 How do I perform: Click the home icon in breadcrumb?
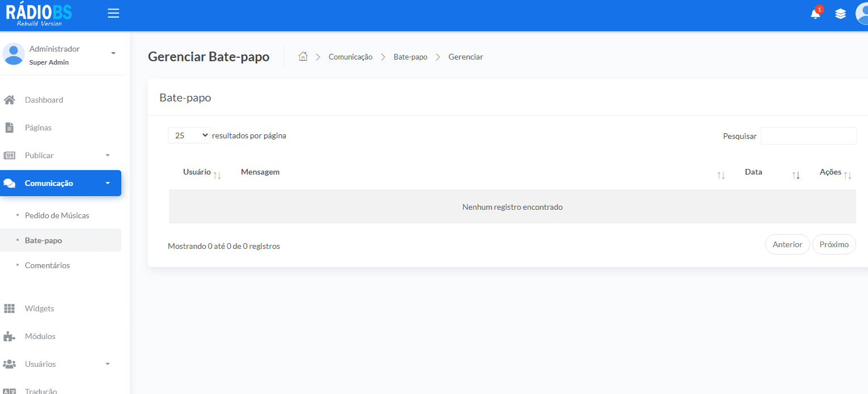[303, 56]
